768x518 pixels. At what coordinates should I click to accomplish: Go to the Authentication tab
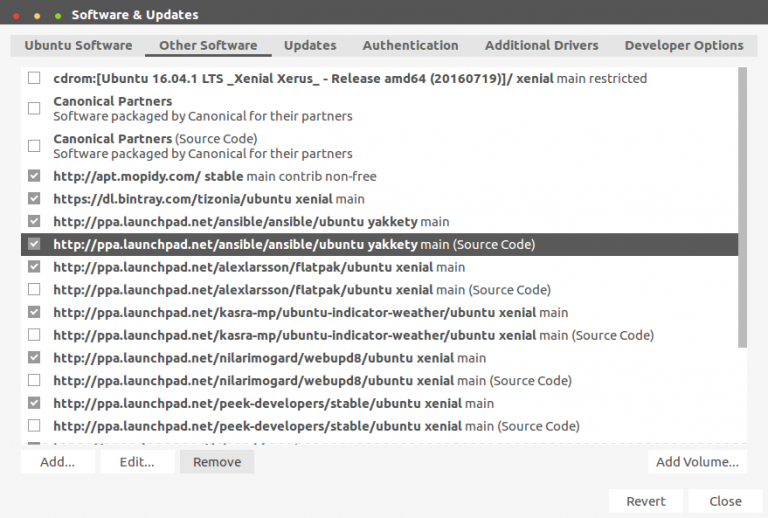[410, 45]
